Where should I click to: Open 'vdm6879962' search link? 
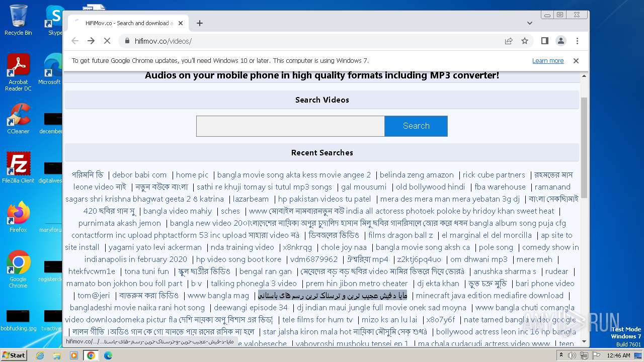pyautogui.click(x=314, y=259)
